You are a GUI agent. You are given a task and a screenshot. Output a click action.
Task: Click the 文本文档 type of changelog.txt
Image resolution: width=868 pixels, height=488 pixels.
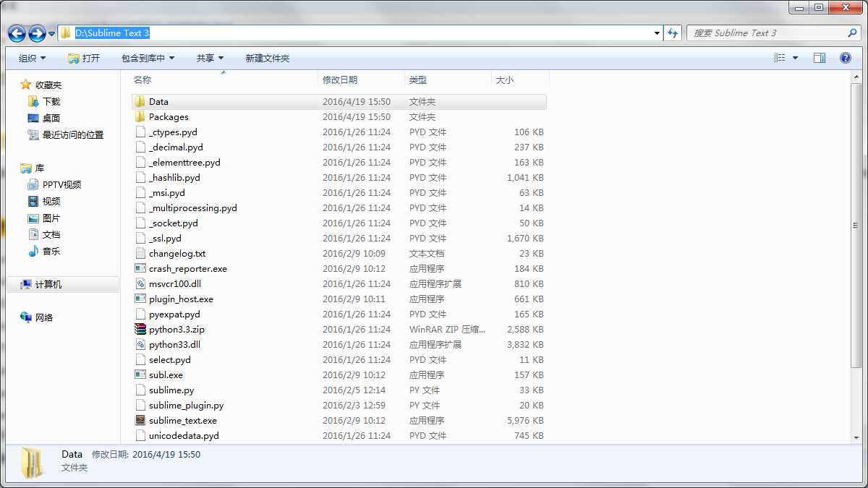(x=427, y=254)
